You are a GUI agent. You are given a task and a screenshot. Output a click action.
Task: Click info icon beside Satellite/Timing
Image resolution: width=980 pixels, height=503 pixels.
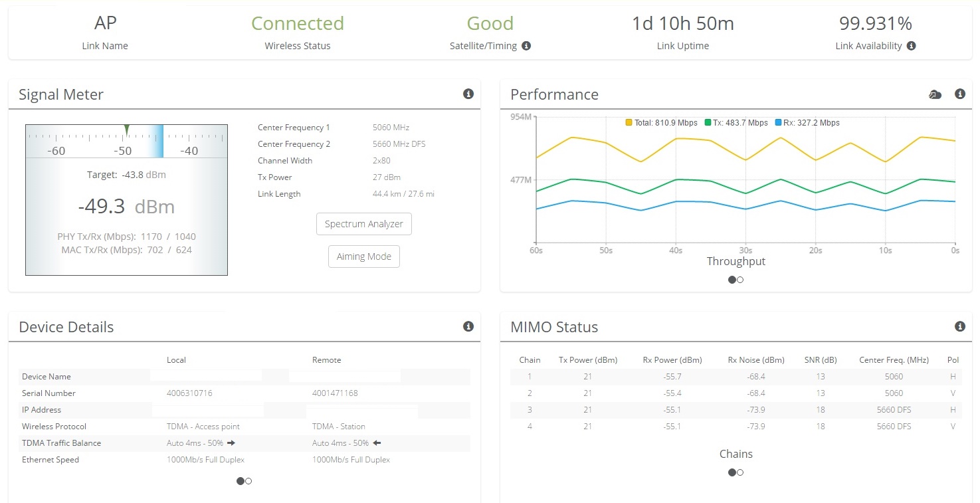click(526, 46)
